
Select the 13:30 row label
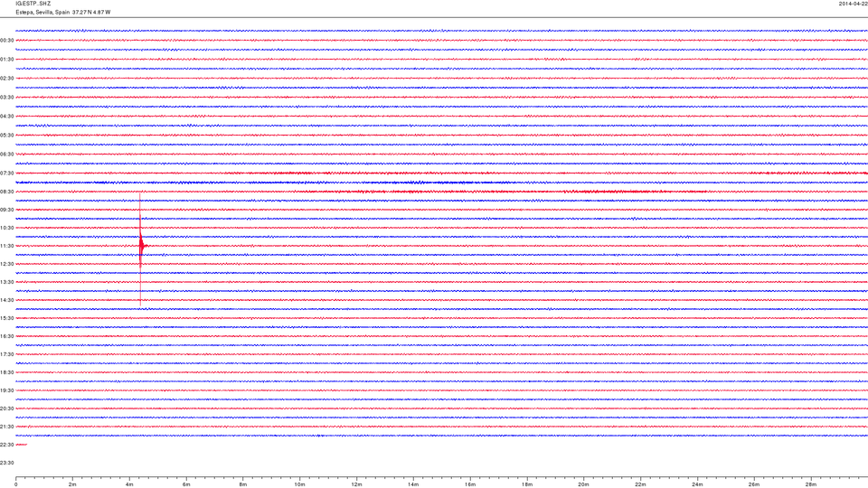coord(7,282)
